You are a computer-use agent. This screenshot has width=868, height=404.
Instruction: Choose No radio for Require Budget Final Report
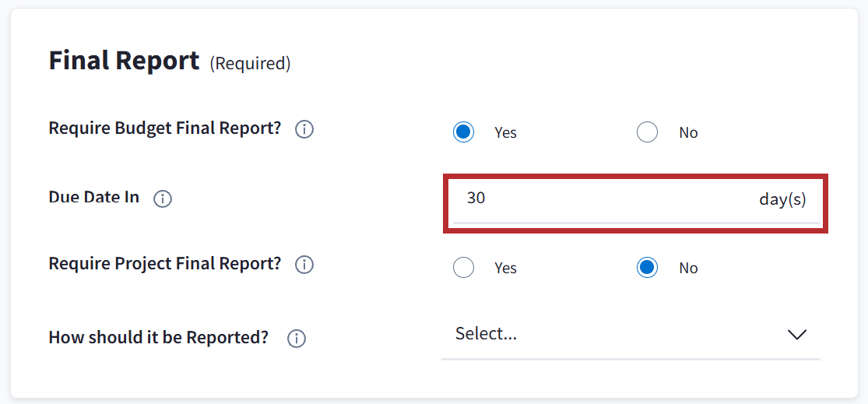647,132
